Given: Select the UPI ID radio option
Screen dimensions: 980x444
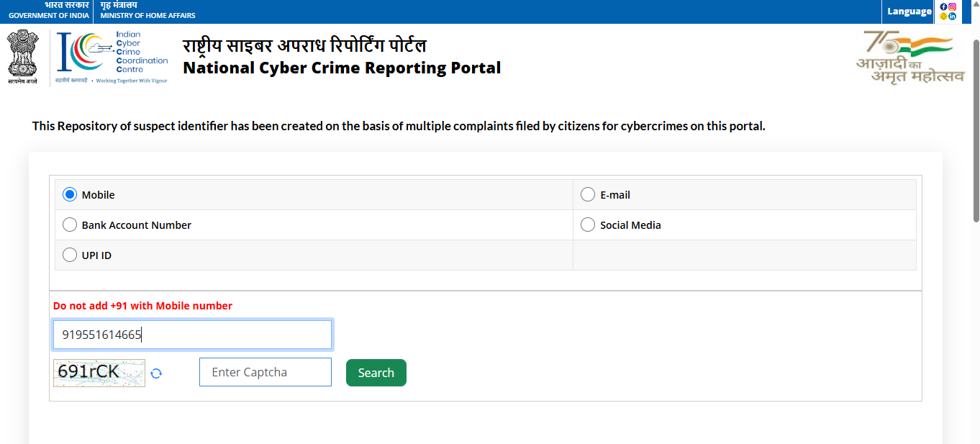Looking at the screenshot, I should pyautogui.click(x=70, y=255).
